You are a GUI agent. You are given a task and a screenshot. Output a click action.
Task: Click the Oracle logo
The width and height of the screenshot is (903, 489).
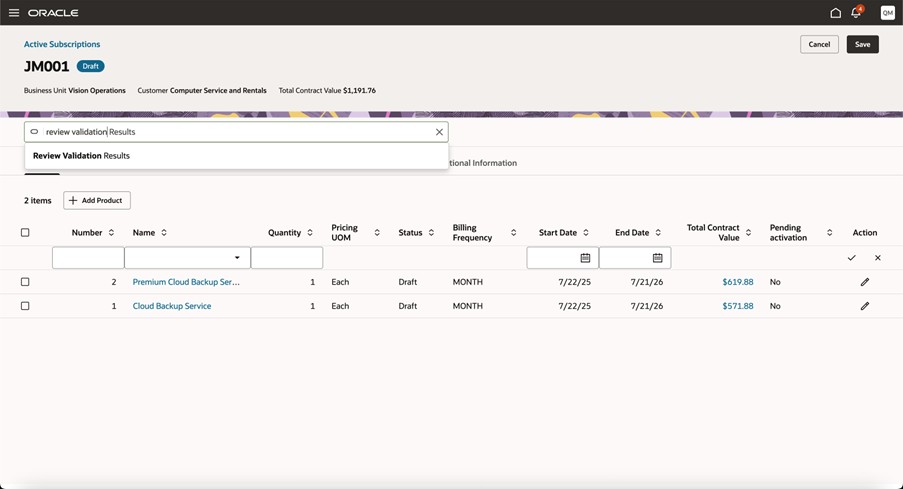click(53, 13)
